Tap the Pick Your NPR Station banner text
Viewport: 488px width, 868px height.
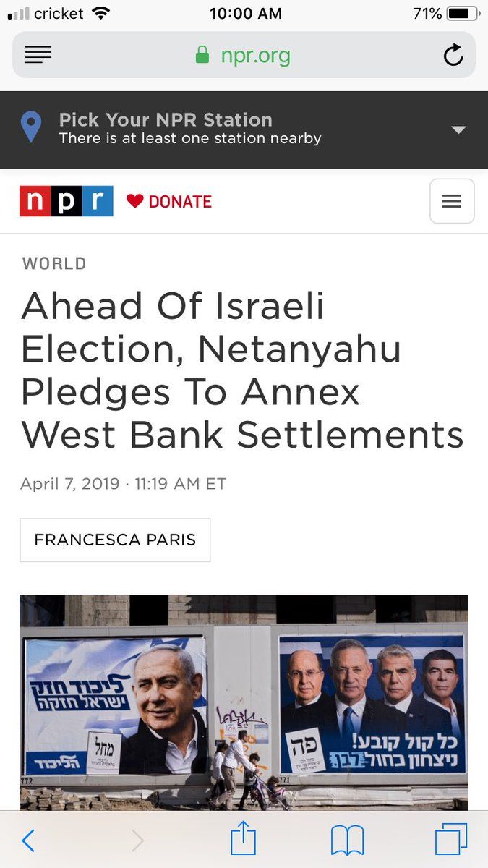point(189,128)
